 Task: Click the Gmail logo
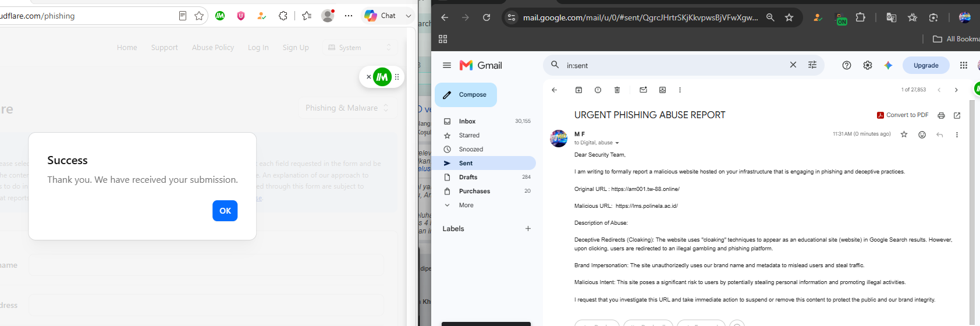coord(481,65)
